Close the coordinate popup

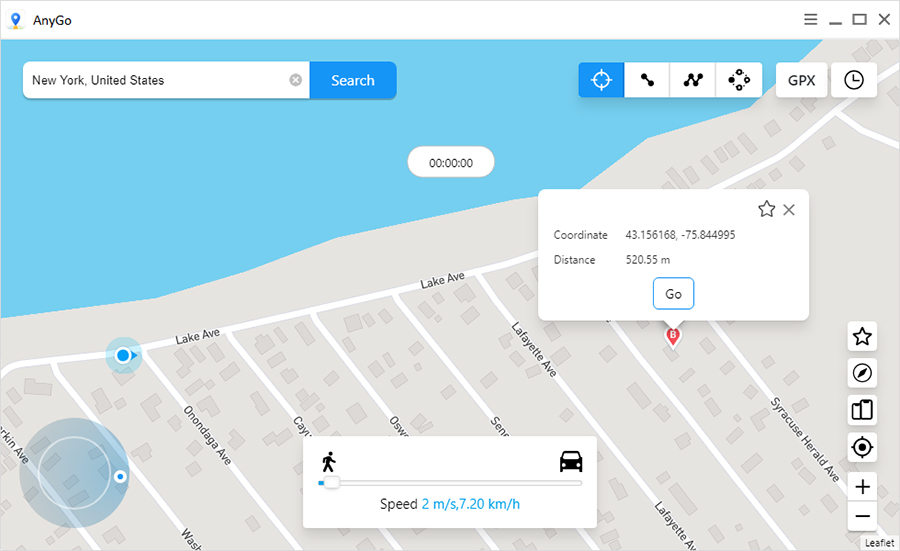(x=789, y=209)
